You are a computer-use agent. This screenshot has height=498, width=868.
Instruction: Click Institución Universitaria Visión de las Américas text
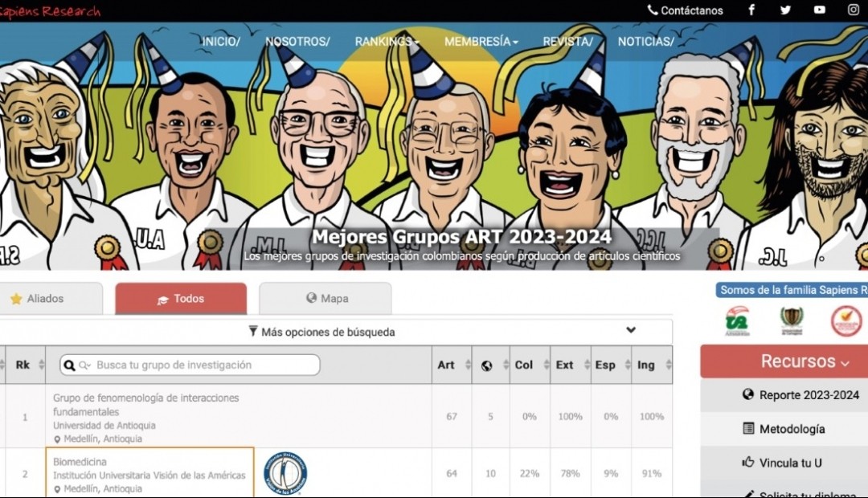149,476
